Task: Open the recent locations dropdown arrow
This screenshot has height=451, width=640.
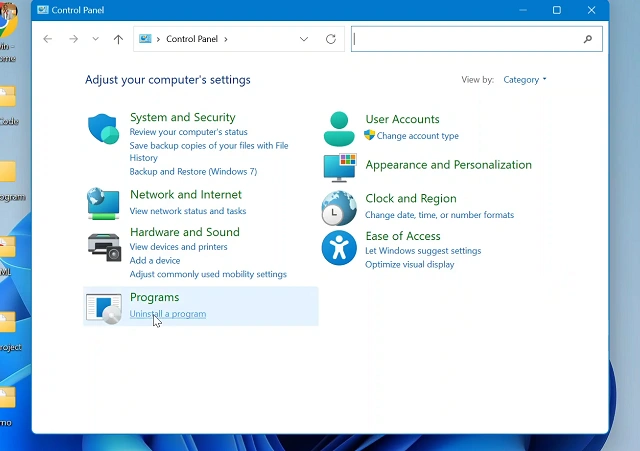Action: [96, 39]
